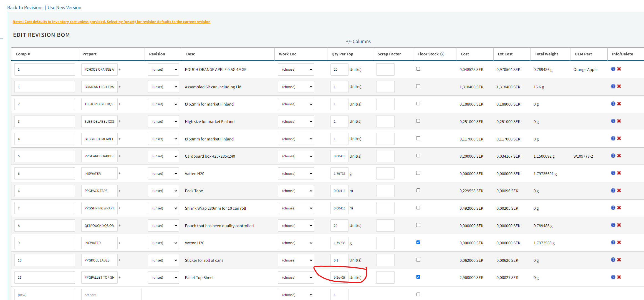Remove the Ø 62mm for market Finland row
This screenshot has height=300, width=644.
pyautogui.click(x=619, y=104)
